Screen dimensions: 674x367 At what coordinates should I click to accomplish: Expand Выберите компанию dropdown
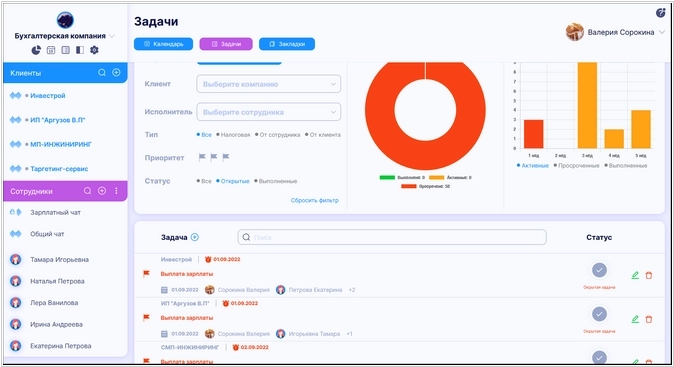tap(269, 84)
